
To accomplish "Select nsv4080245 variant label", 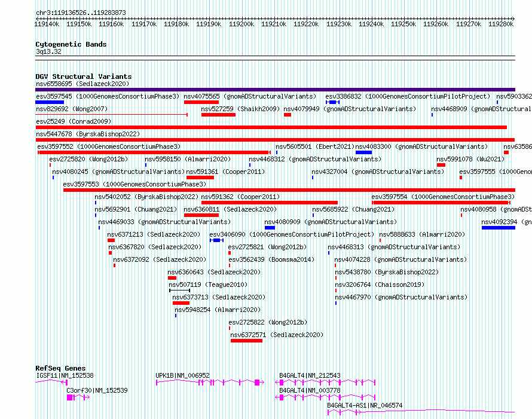I will (118, 172).
